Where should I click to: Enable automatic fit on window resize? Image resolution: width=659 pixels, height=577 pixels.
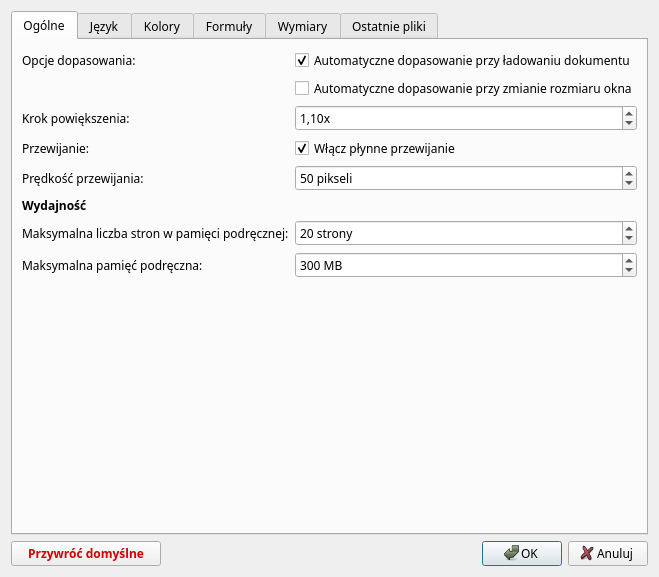[302, 88]
